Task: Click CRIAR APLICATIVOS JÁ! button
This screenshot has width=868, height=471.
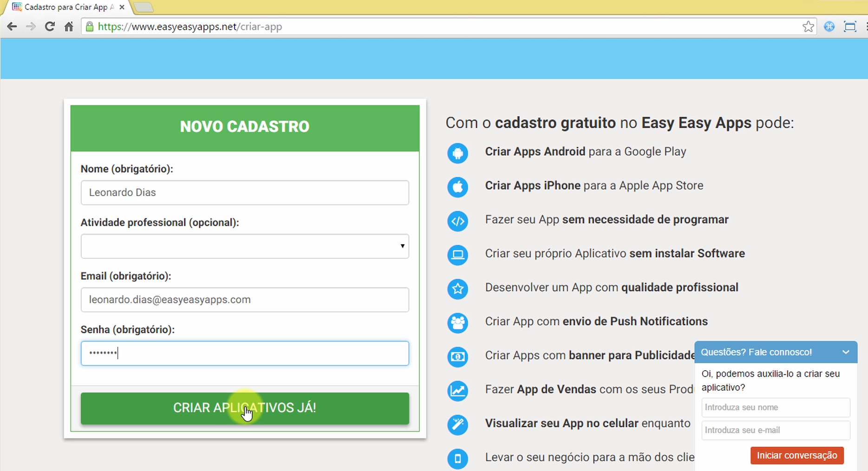Action: point(245,408)
